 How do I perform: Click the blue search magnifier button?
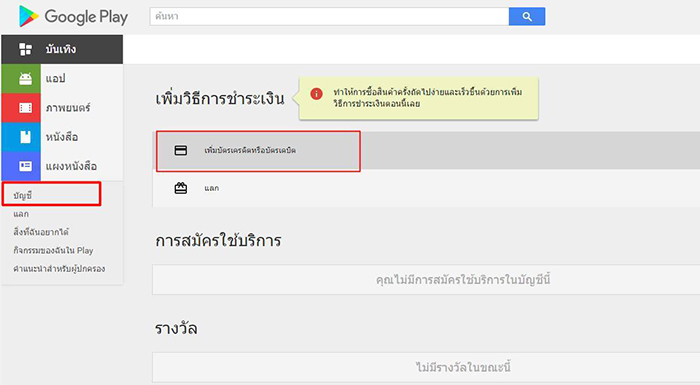pos(527,17)
